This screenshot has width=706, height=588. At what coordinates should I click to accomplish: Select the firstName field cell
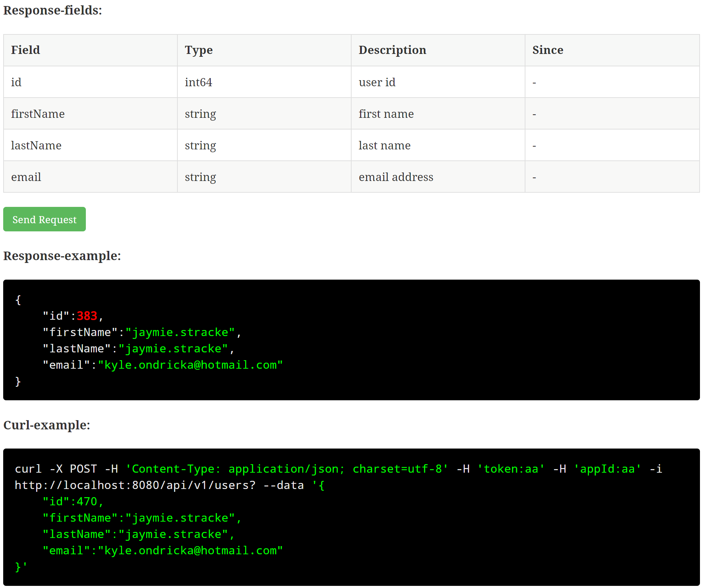click(x=38, y=114)
